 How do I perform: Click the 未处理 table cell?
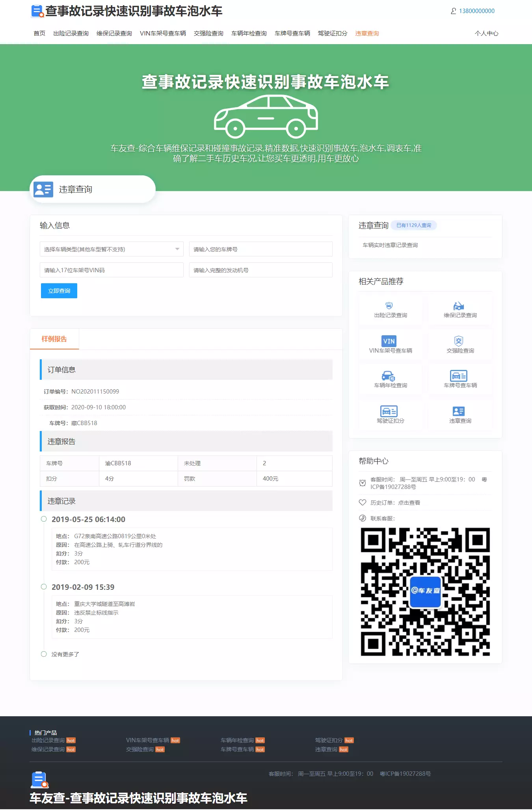click(x=217, y=463)
